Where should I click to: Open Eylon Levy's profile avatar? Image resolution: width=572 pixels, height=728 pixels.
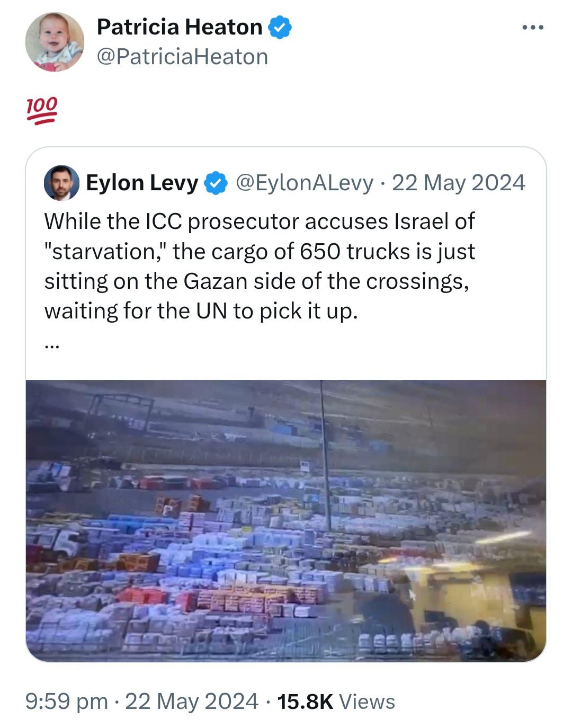click(x=61, y=183)
